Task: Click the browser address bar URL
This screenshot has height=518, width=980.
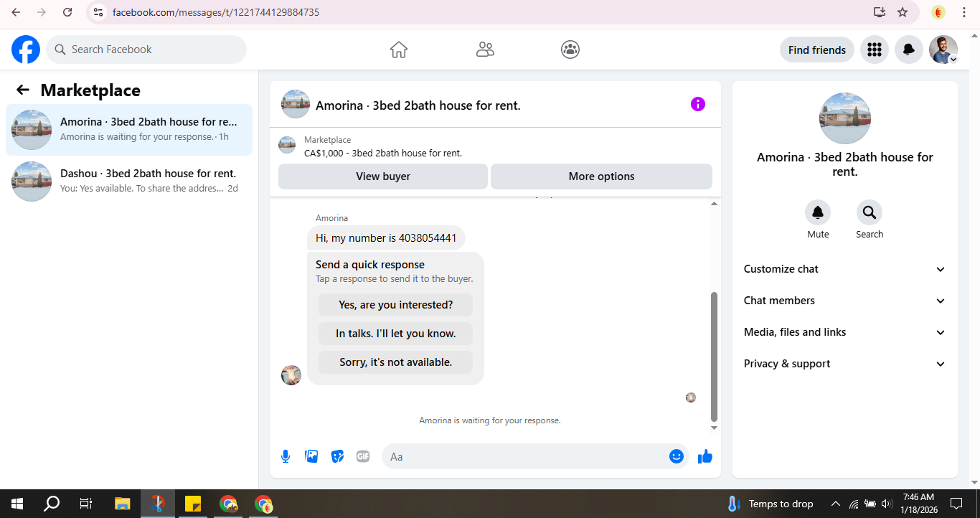Action: pyautogui.click(x=216, y=12)
